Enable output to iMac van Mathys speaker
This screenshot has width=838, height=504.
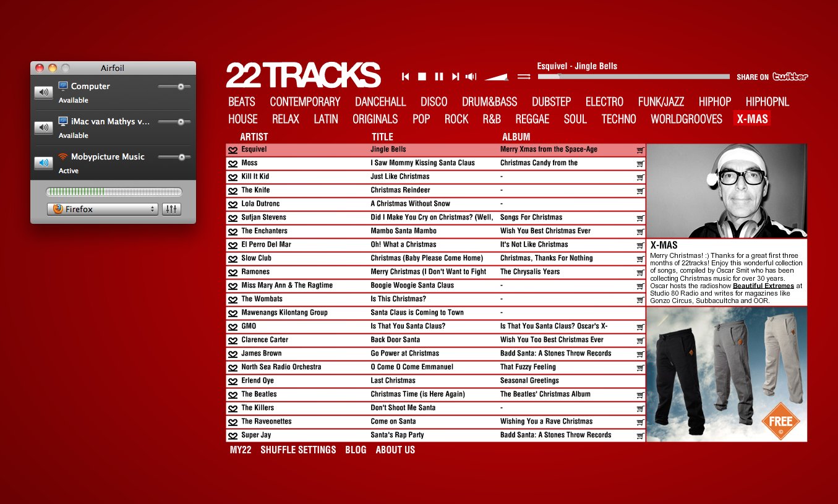tap(43, 128)
